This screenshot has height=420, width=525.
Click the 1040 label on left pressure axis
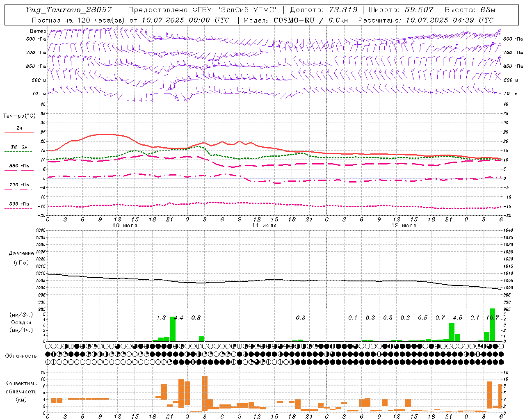click(40, 230)
